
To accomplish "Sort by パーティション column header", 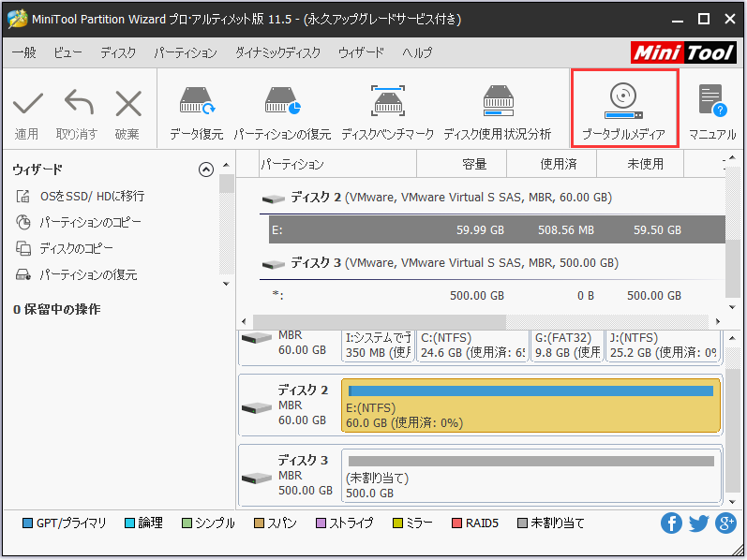I will point(337,164).
